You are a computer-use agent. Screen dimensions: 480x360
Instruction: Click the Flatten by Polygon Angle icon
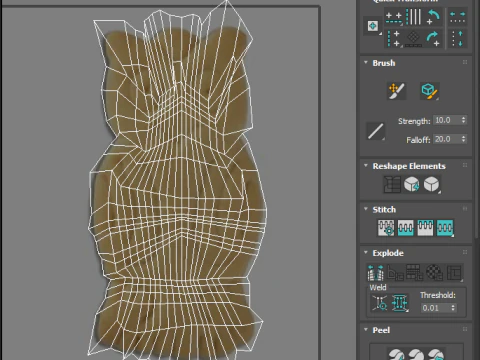(x=395, y=272)
